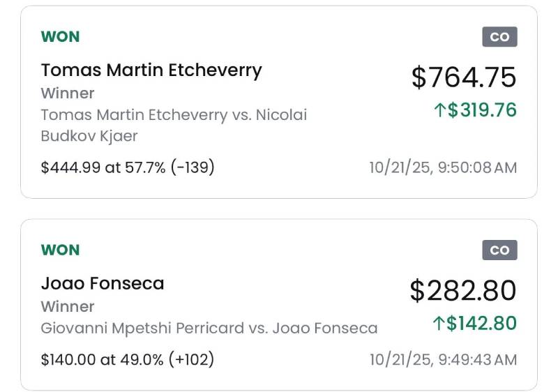Click the $142.80 profit figure
The height and width of the screenshot is (392, 558).
point(482,324)
